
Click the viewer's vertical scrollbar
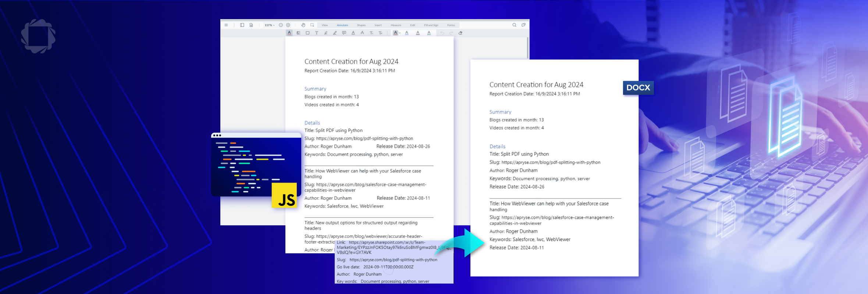point(528,48)
